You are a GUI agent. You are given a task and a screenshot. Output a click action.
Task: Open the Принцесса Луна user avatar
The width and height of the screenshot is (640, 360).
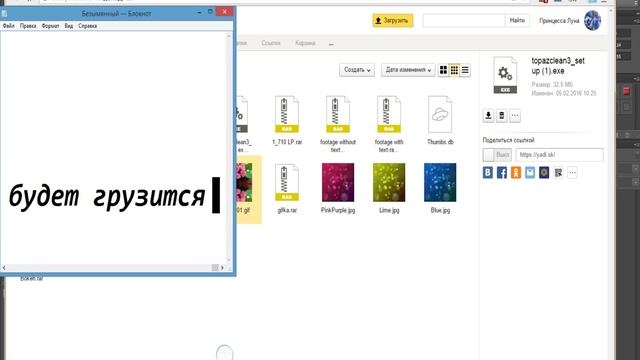pyautogui.click(x=592, y=20)
